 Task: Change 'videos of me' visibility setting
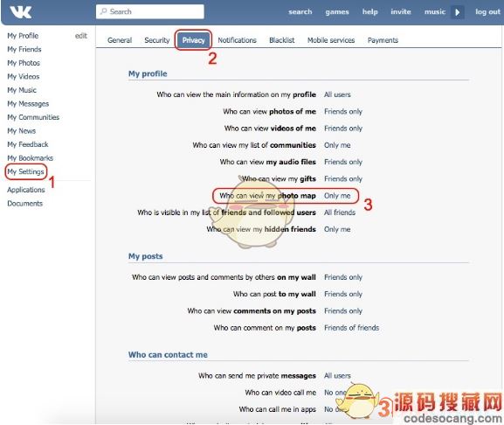[x=343, y=128]
